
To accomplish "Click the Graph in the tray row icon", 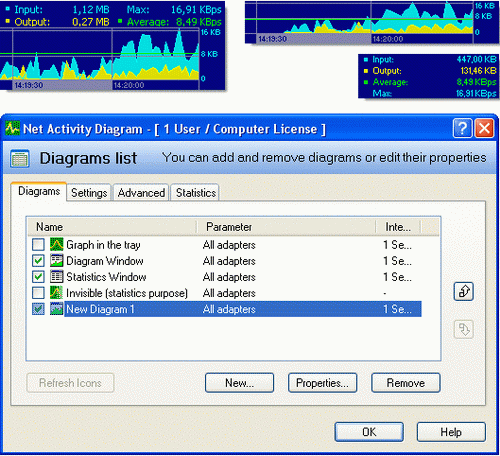I will pyautogui.click(x=56, y=245).
